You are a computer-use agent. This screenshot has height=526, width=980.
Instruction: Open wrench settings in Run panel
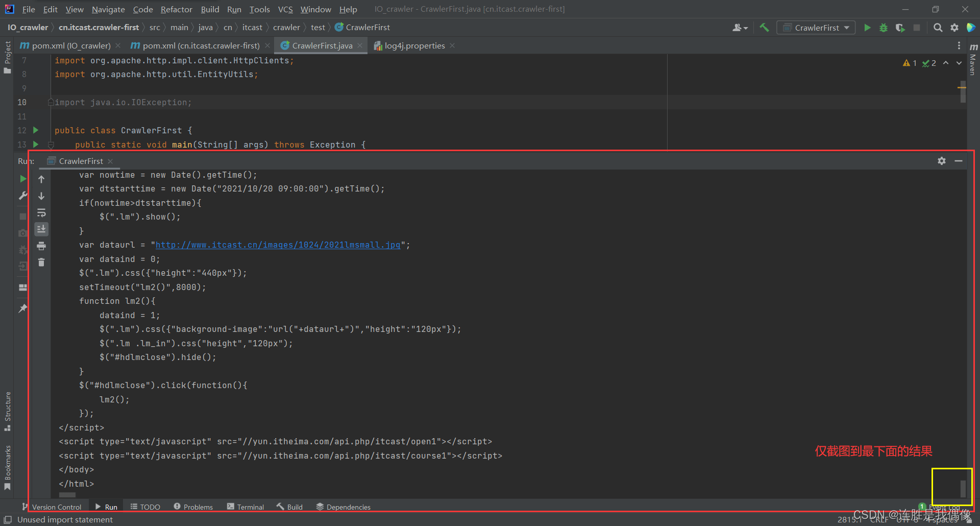click(23, 196)
